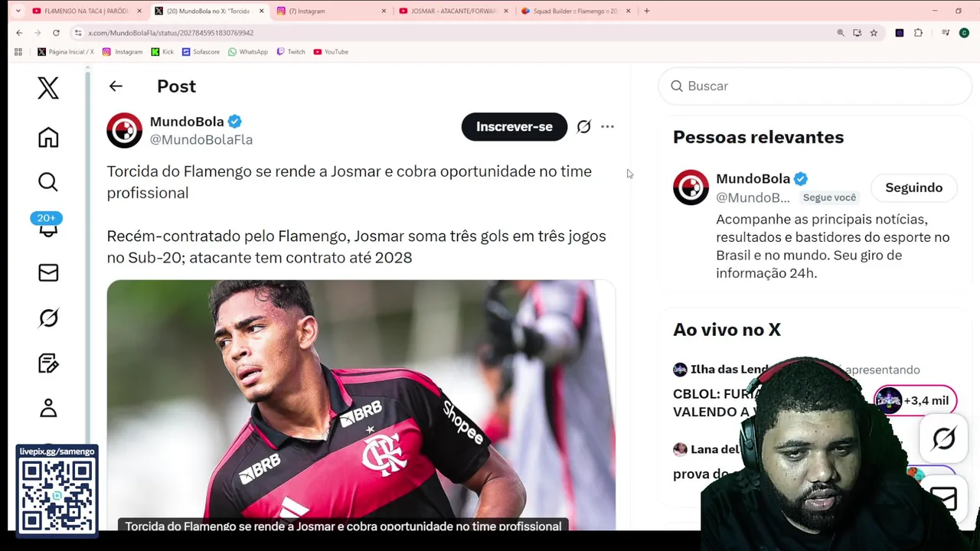Open the Josmar photo in the post
The width and height of the screenshot is (980, 551).
[361, 405]
